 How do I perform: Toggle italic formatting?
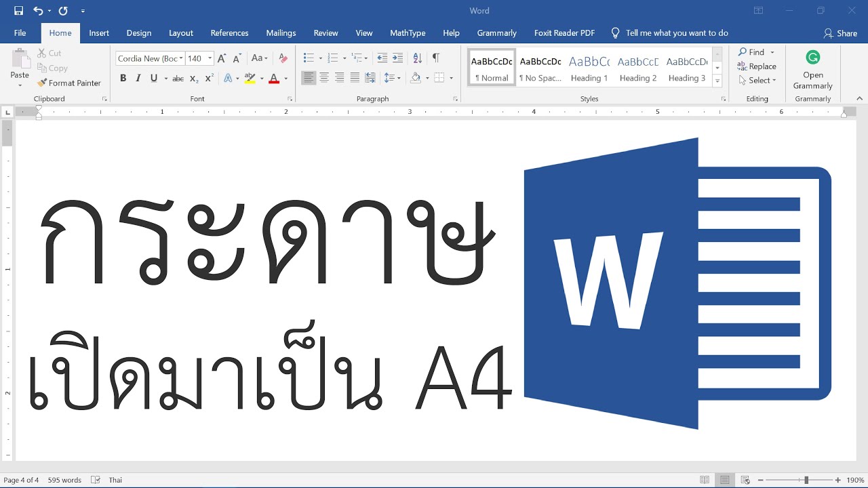tap(138, 78)
